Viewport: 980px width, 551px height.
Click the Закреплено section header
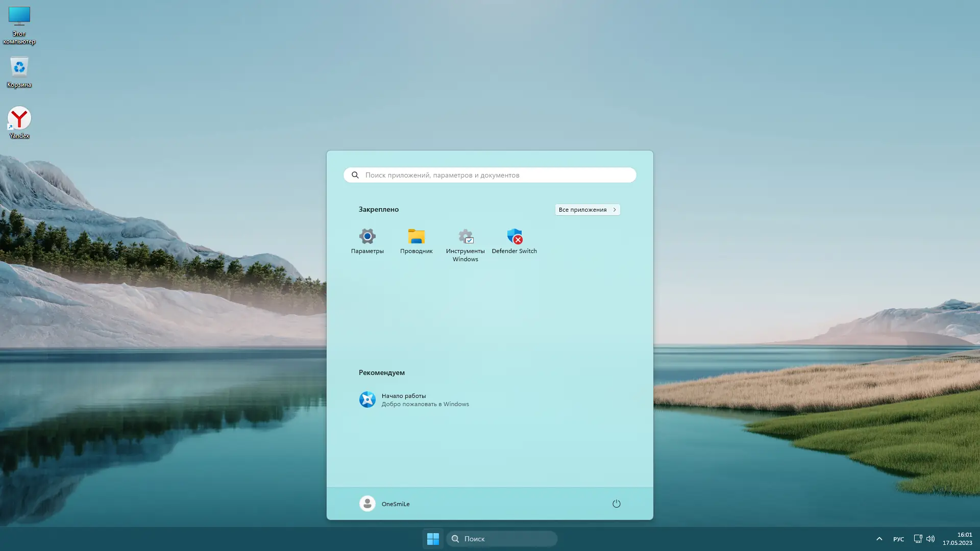378,209
